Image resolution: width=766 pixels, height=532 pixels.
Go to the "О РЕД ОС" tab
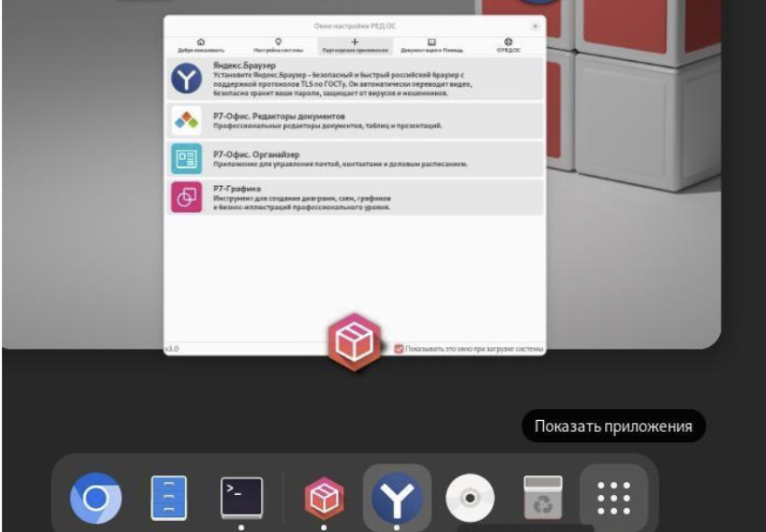pyautogui.click(x=509, y=45)
